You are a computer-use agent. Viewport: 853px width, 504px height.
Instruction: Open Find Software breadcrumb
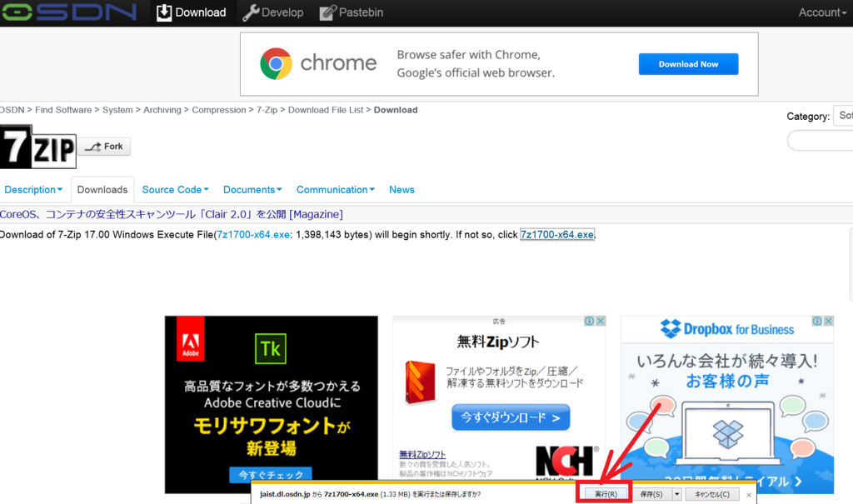(63, 110)
